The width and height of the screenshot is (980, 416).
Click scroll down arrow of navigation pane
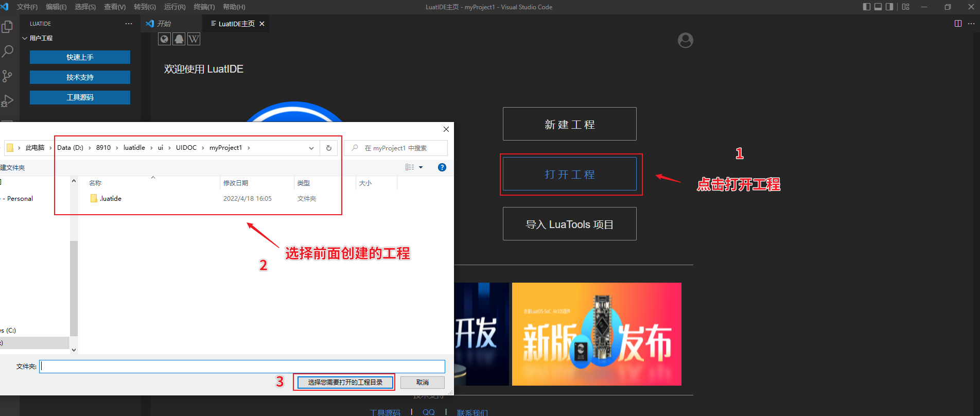tap(74, 350)
